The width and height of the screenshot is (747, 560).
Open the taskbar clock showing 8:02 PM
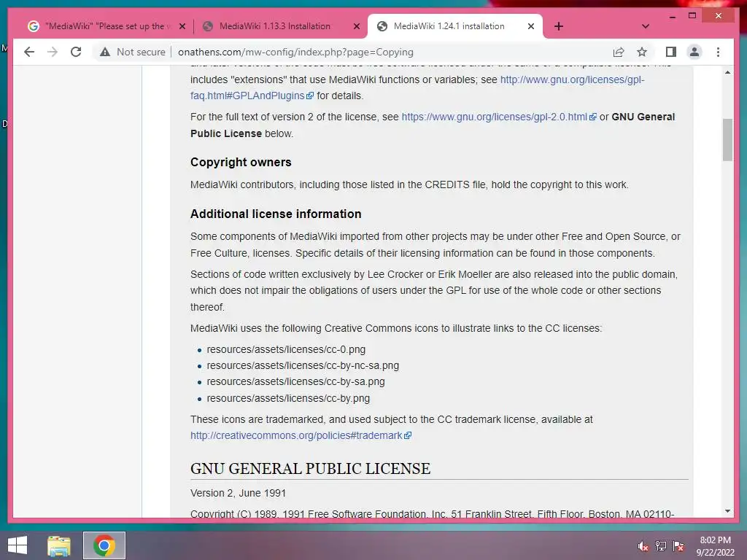[715, 546]
